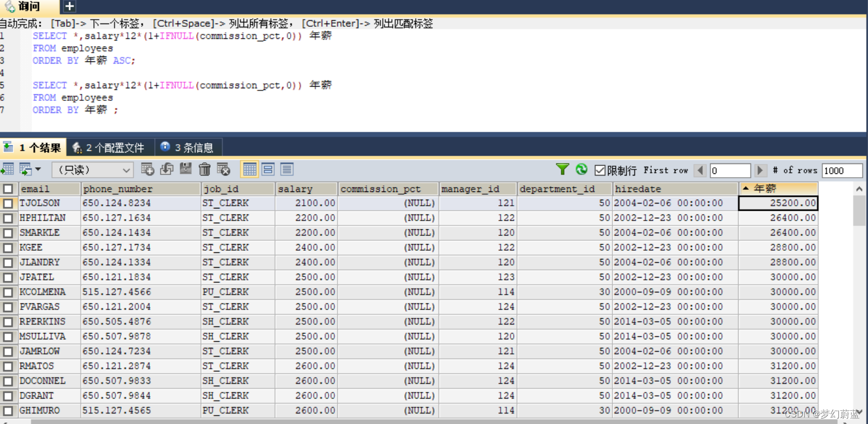Select the 515.127.4565 phone number cell
This screenshot has width=868, height=424.
tap(141, 411)
